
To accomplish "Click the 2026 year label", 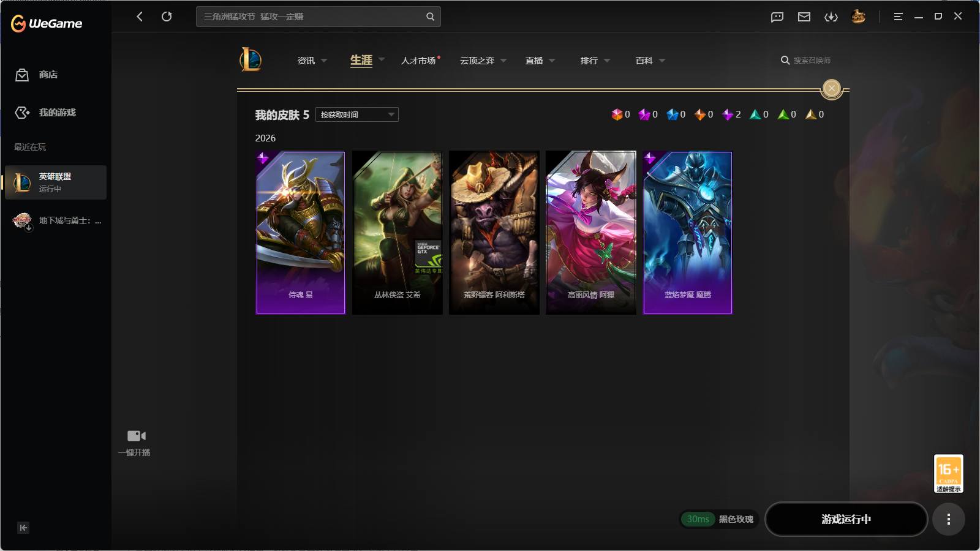I will (266, 138).
